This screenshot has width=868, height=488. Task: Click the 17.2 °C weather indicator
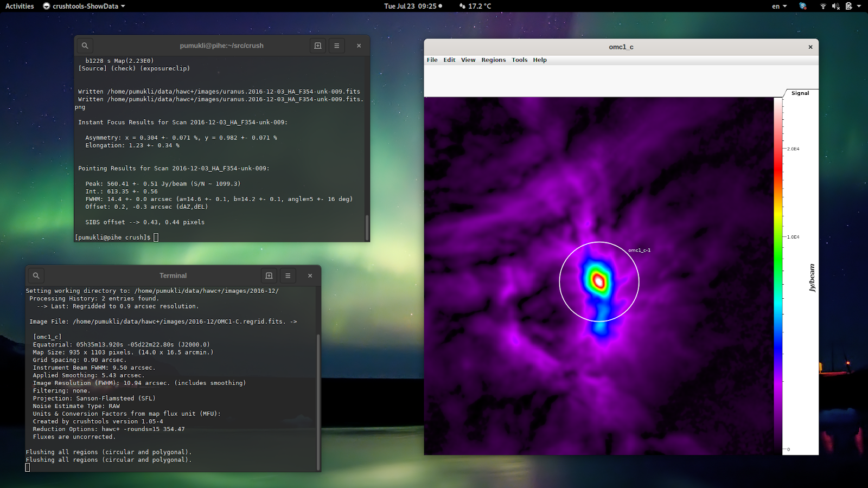tap(475, 6)
